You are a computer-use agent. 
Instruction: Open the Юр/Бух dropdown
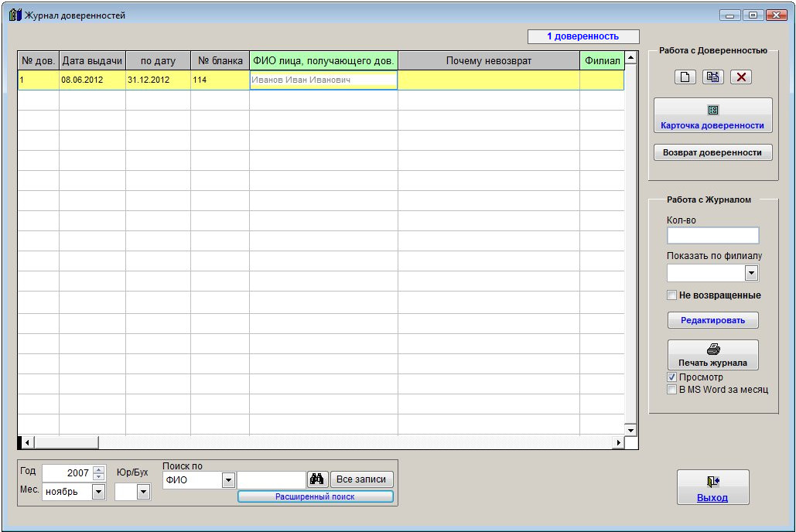pyautogui.click(x=144, y=491)
